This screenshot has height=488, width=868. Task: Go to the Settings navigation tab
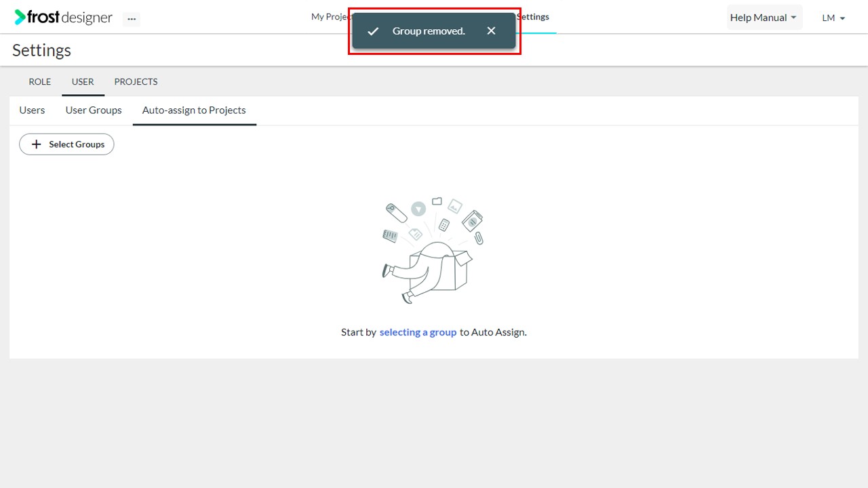click(x=533, y=17)
